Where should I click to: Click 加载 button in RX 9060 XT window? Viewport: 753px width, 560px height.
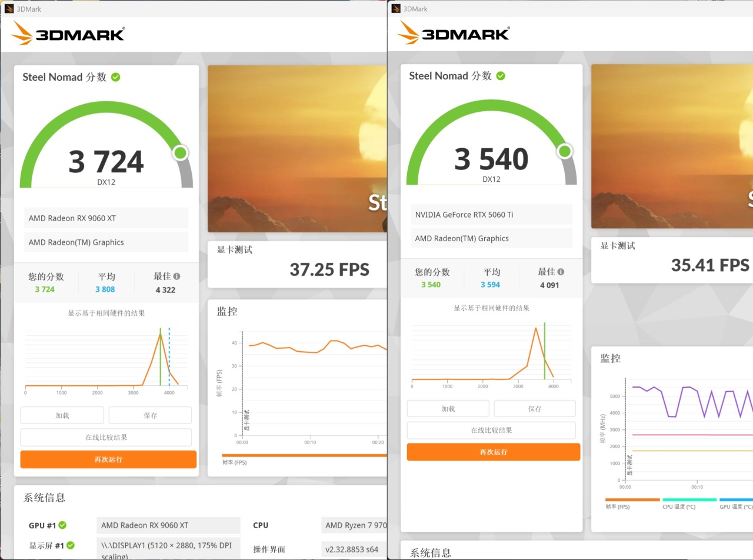[x=62, y=415]
